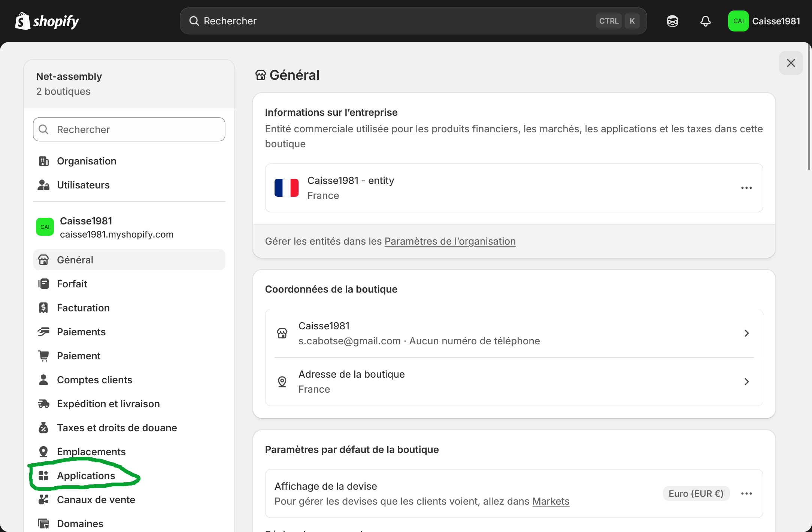Click the Canaux de vente icon
This screenshot has height=532, width=812.
coord(43,500)
